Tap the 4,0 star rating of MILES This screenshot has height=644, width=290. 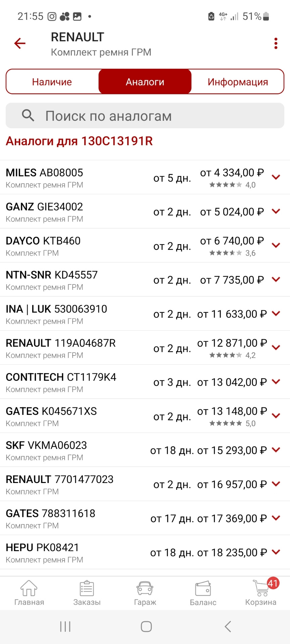point(232,185)
